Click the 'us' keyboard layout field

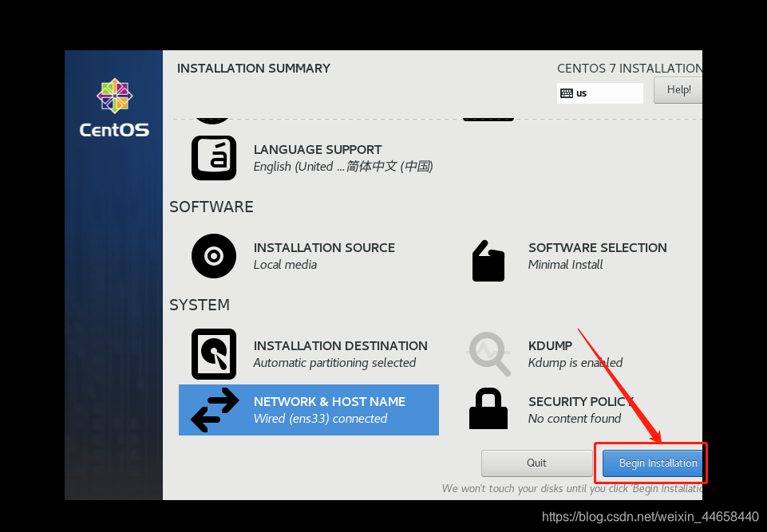point(600,93)
